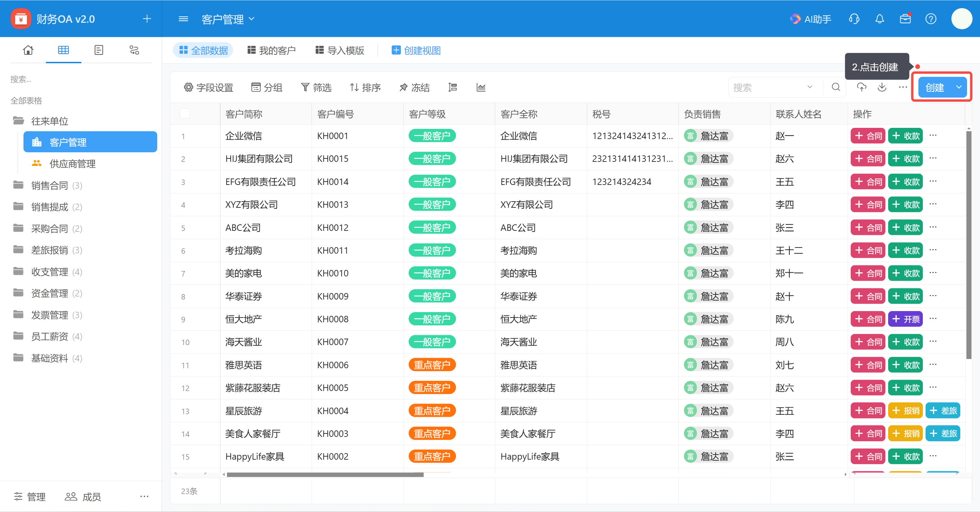Expand the 客户管理 title dropdown

pyautogui.click(x=251, y=19)
